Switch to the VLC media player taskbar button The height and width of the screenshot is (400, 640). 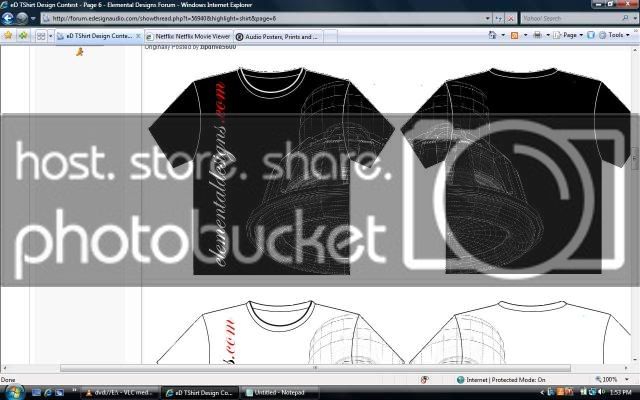pyautogui.click(x=120, y=393)
